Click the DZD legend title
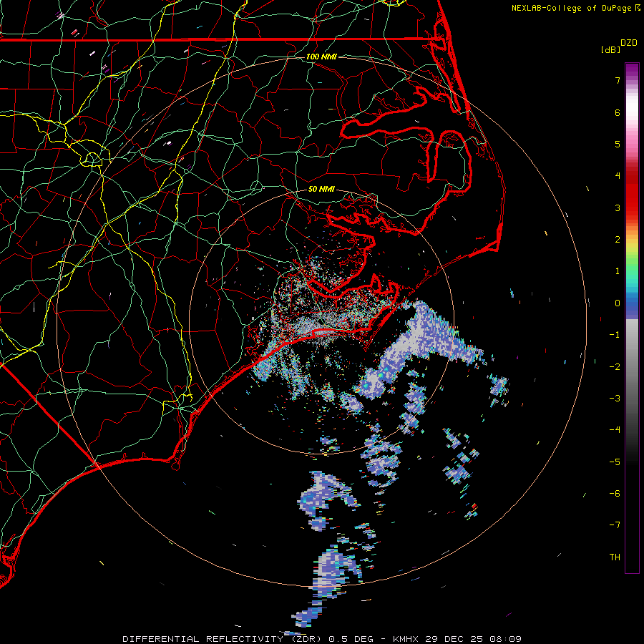The image size is (644, 644). pos(629,43)
